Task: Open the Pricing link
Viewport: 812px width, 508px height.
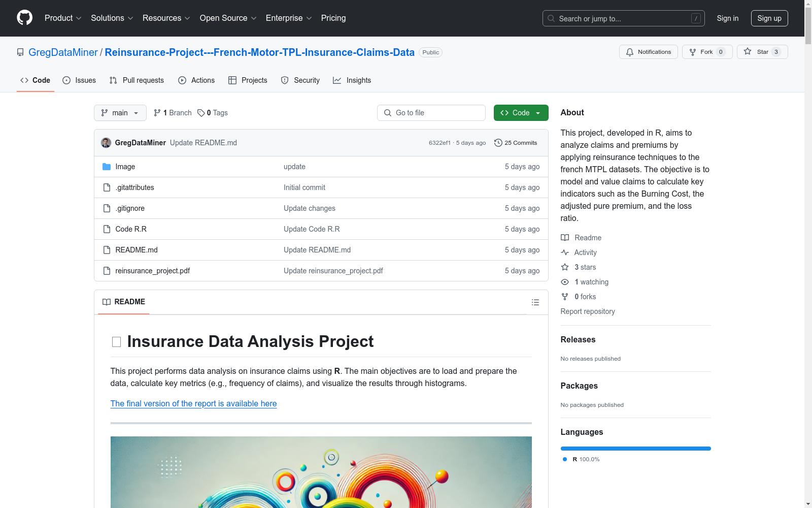Action: point(333,18)
